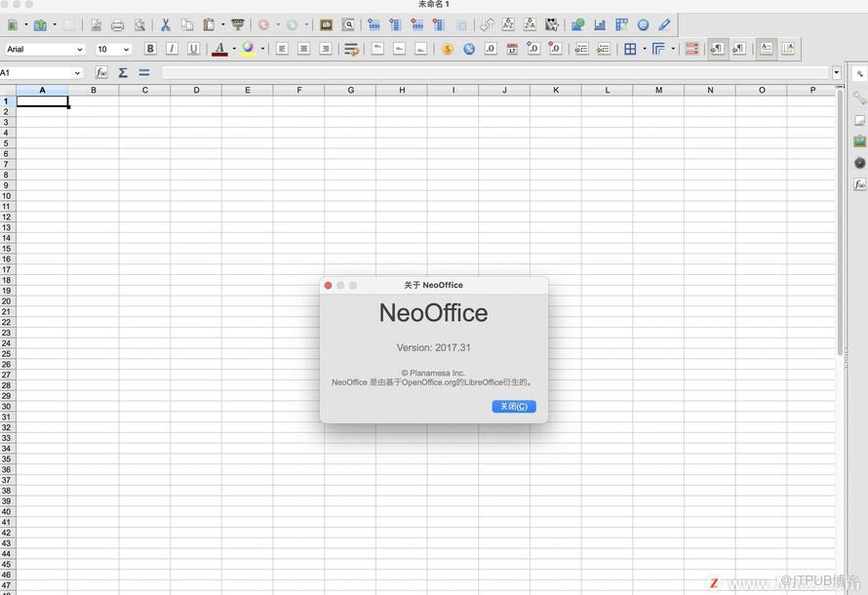Open the paste options dropdown arrow
This screenshot has height=595, width=868.
[x=223, y=25]
